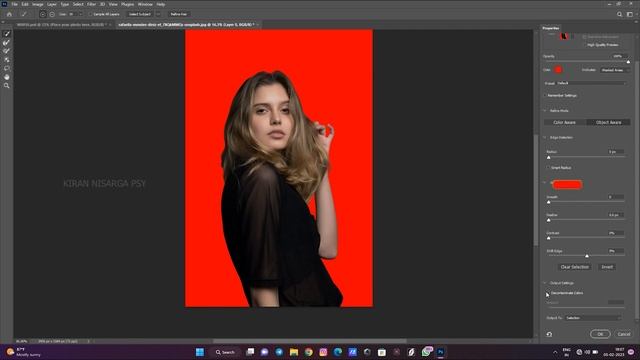This screenshot has width=640, height=360.
Task: Click the Radius value field
Action: (x=616, y=152)
